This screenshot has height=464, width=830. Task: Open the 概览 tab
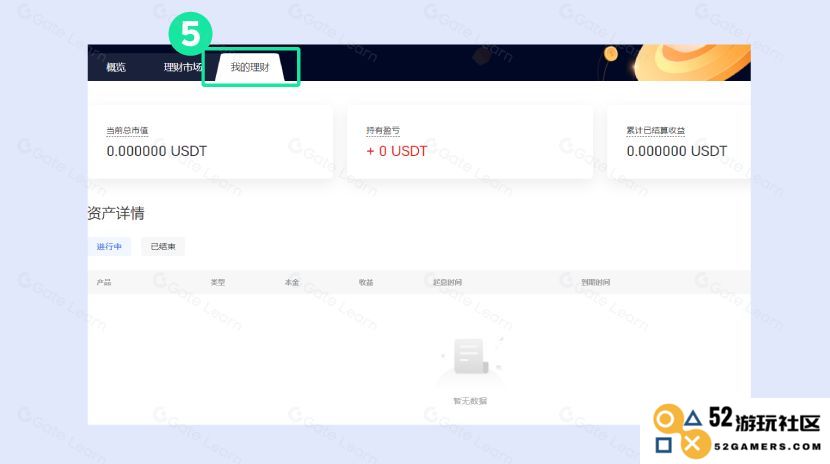tap(116, 67)
